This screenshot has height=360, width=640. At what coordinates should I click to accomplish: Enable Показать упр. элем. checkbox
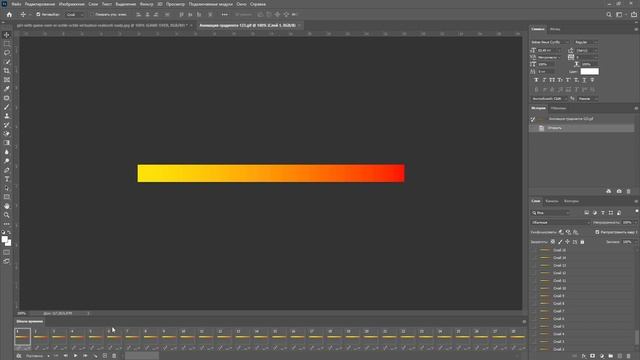[92, 14]
